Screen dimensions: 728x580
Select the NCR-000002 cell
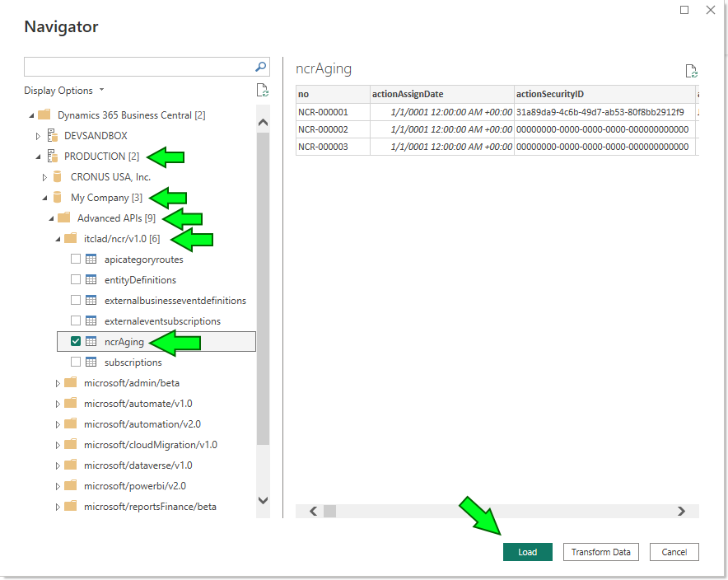tap(333, 129)
